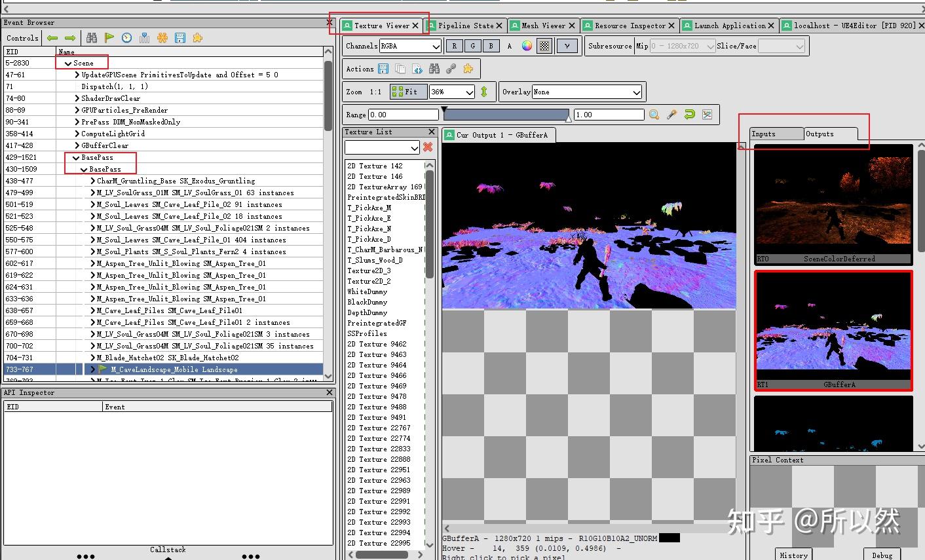The height and width of the screenshot is (560, 925).
Task: Click the Debug button at bottom right
Action: 882,555
